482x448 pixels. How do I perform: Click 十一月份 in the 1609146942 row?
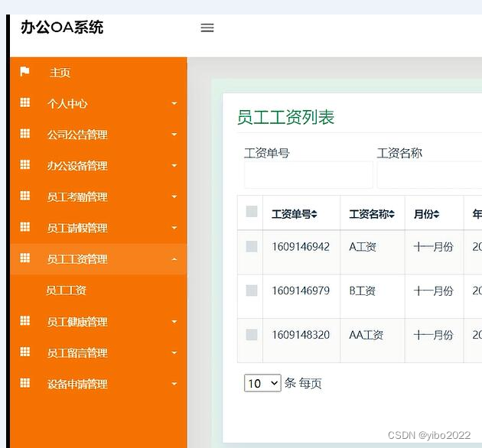434,247
